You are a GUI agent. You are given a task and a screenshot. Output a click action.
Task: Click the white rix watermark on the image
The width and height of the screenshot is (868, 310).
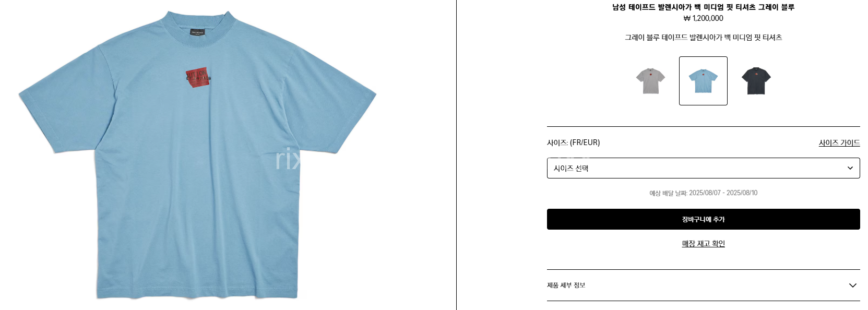pos(288,159)
